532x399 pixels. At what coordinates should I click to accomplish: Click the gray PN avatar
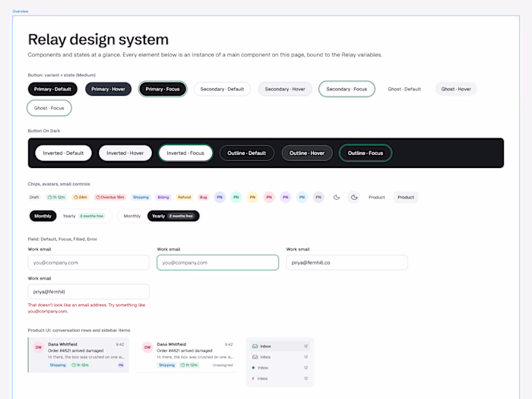tap(318, 197)
